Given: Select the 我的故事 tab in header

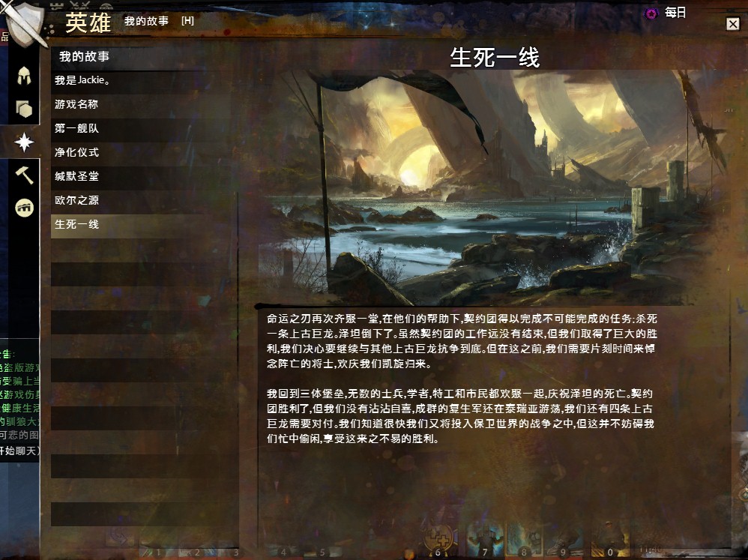Looking at the screenshot, I should [146, 21].
